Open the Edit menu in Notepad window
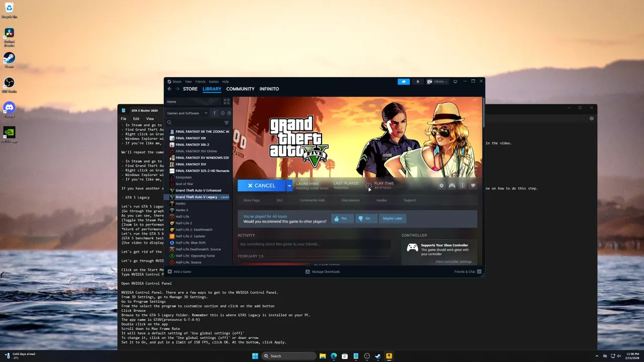Viewport: 644px width, 362px height. click(x=136, y=119)
